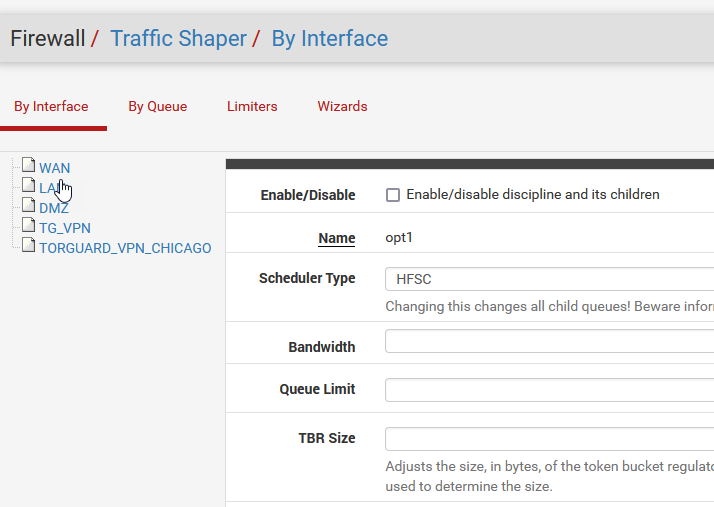Go to the Wizards tab
The width and height of the screenshot is (714, 507).
click(x=342, y=106)
